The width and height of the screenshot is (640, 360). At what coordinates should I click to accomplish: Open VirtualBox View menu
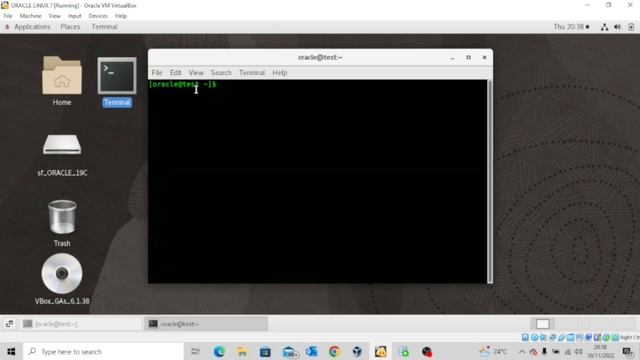click(x=55, y=16)
